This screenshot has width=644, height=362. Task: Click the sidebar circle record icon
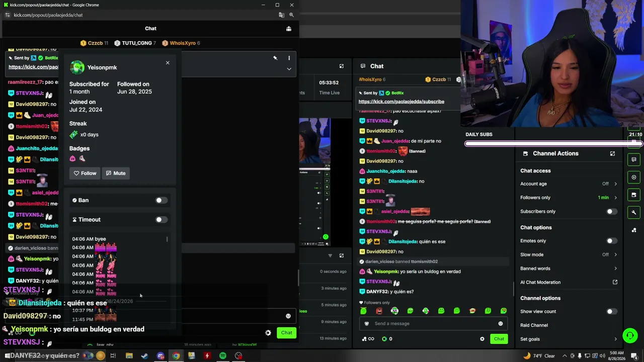[634, 177]
